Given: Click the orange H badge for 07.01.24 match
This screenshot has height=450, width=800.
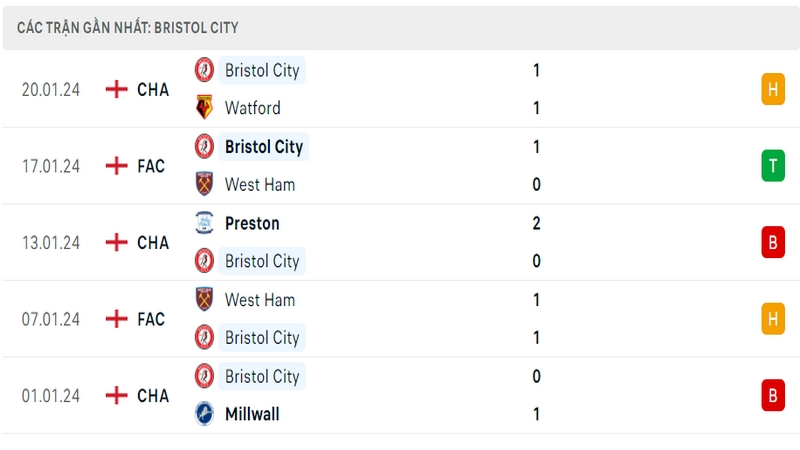Looking at the screenshot, I should click(773, 319).
